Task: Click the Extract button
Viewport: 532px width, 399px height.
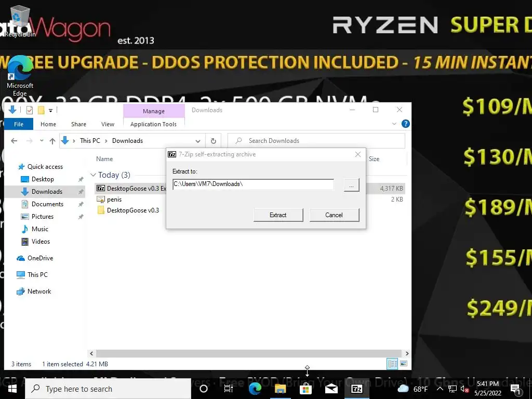Action: click(x=278, y=215)
